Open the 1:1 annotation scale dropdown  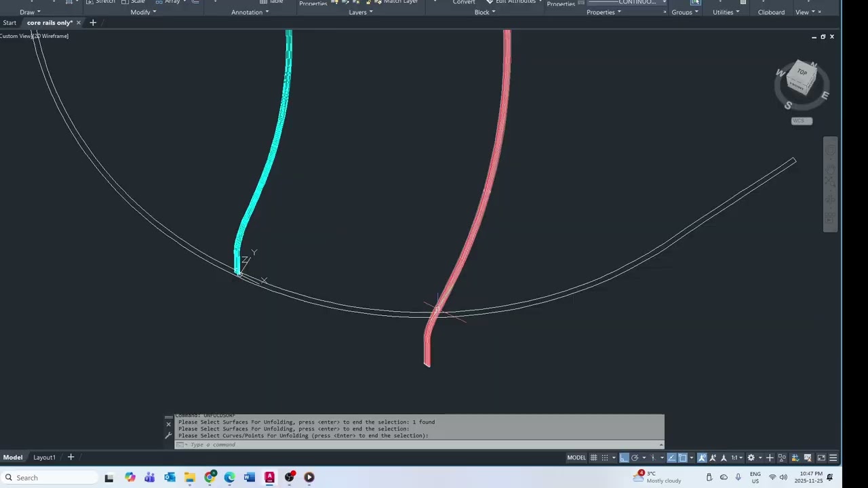736,457
